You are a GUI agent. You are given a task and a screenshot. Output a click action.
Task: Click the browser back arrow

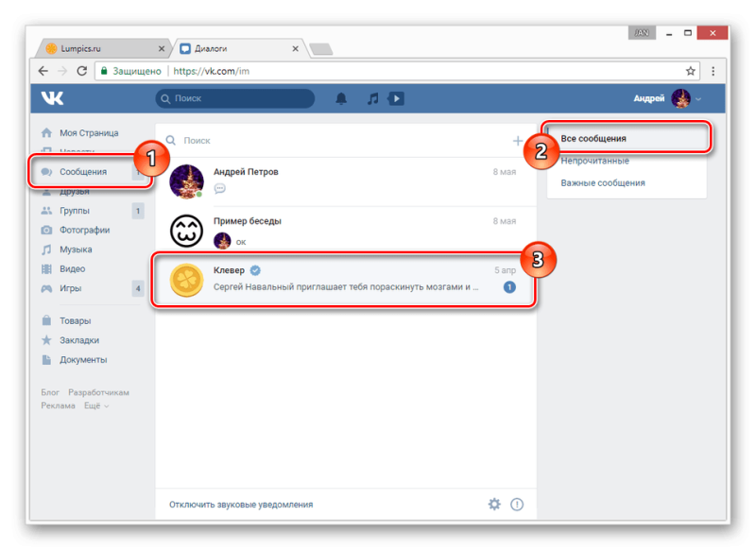pos(43,71)
